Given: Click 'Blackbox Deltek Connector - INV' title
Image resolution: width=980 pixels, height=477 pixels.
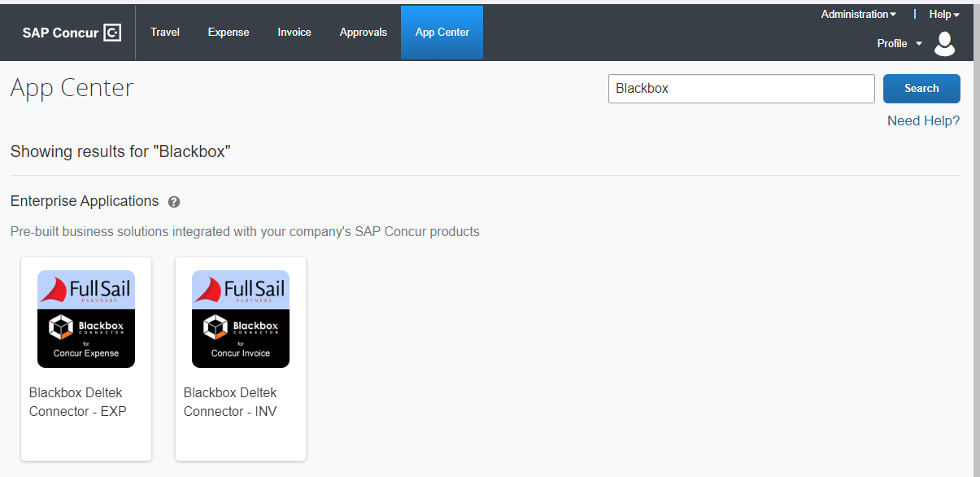Looking at the screenshot, I should pyautogui.click(x=231, y=402).
